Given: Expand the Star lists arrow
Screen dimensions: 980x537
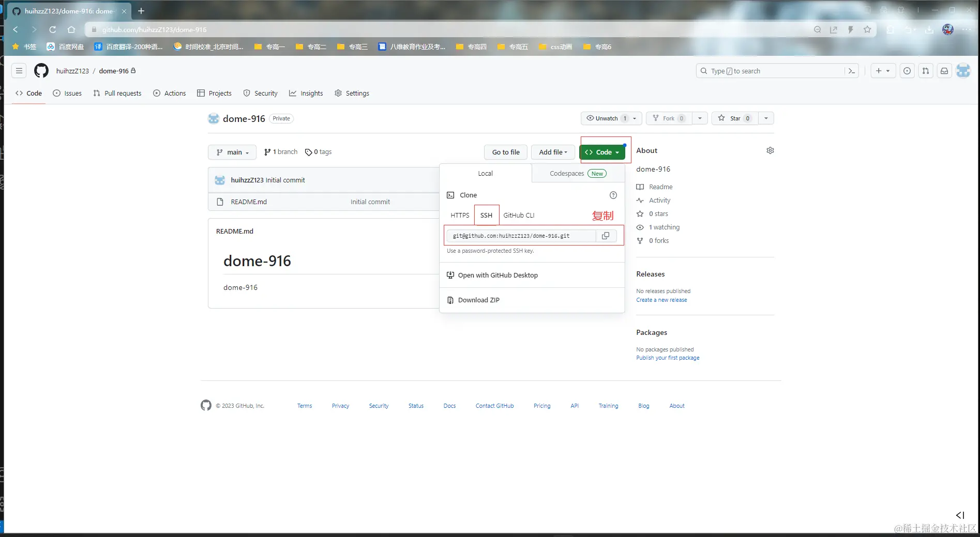Looking at the screenshot, I should click(766, 118).
